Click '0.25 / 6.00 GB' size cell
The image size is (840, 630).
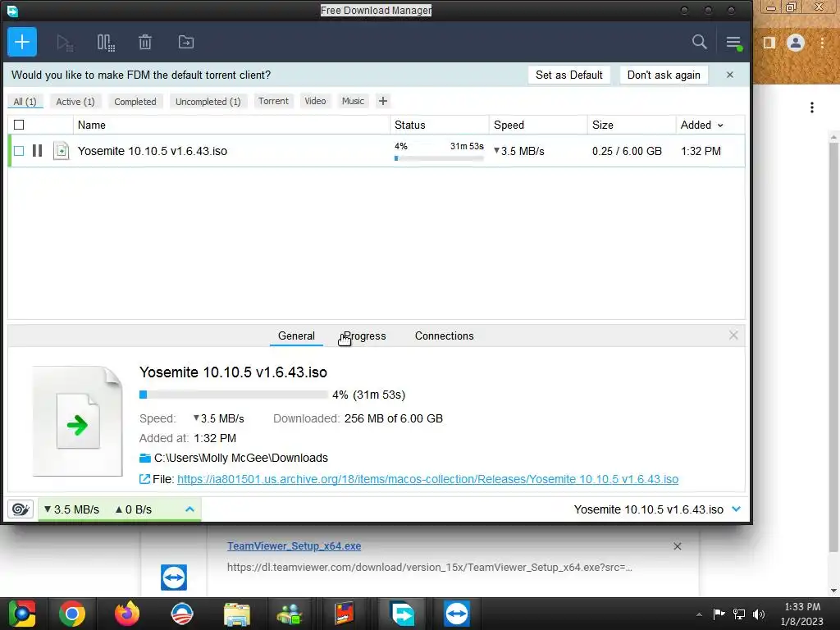coord(627,151)
